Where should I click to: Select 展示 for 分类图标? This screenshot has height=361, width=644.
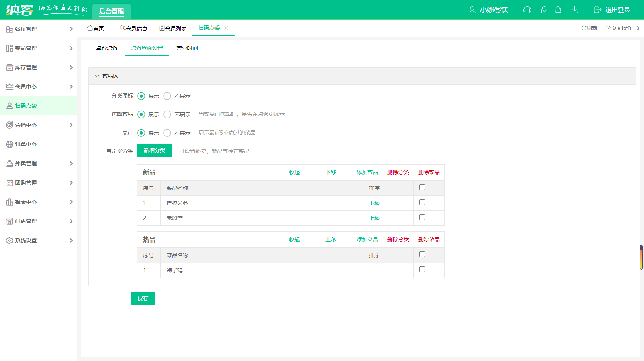(142, 96)
